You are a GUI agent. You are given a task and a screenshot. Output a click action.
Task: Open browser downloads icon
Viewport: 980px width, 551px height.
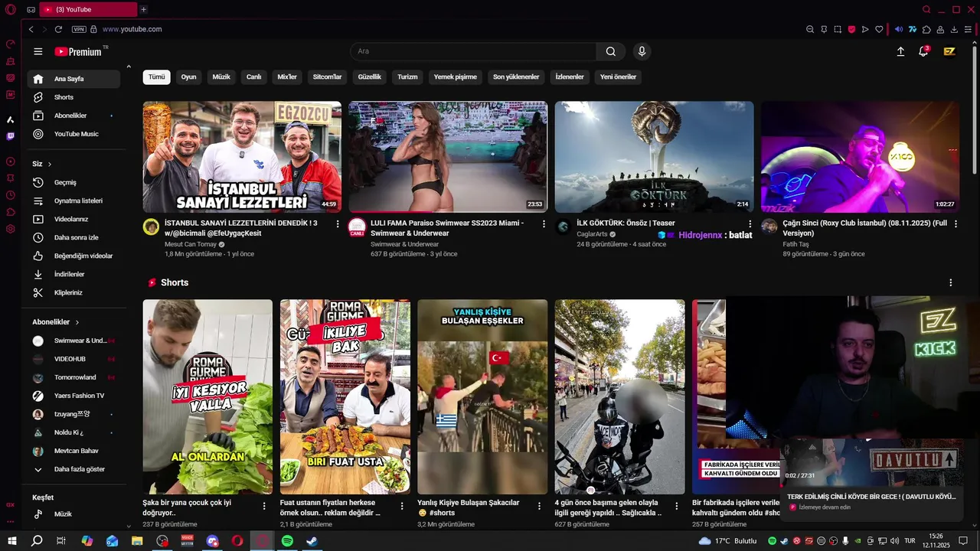coord(954,29)
